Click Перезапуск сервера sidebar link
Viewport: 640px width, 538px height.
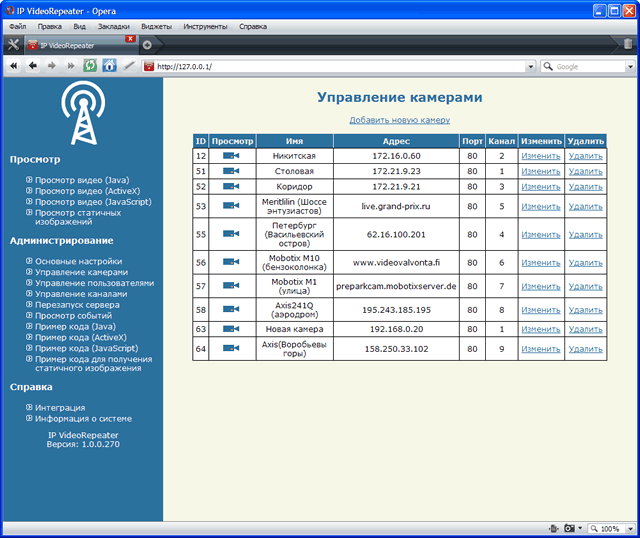click(x=77, y=305)
